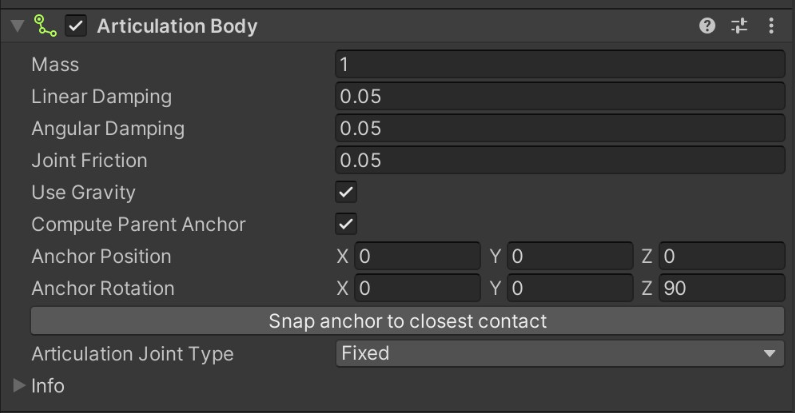Select the Angular Damping value field
The image size is (795, 413).
tap(560, 128)
